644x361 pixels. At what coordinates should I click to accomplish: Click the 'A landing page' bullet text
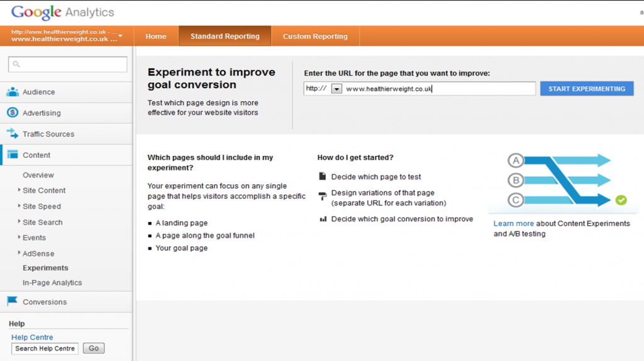[x=182, y=223]
